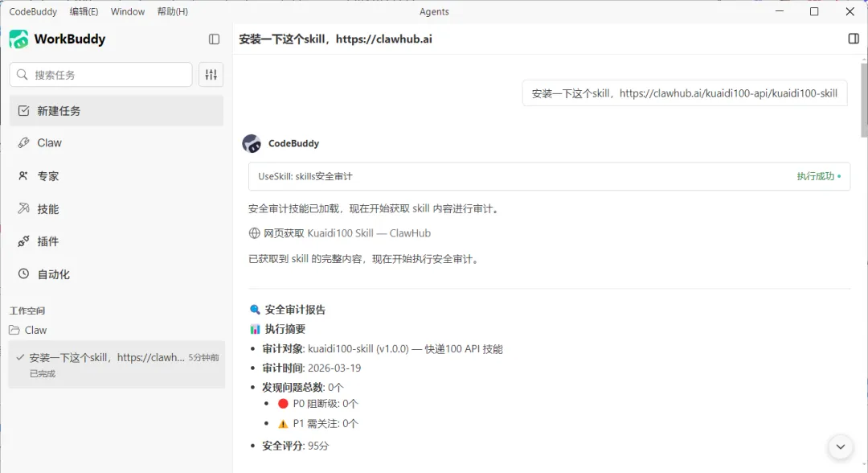Click the web fetch globe icon
This screenshot has width=868, height=473.
[255, 233]
